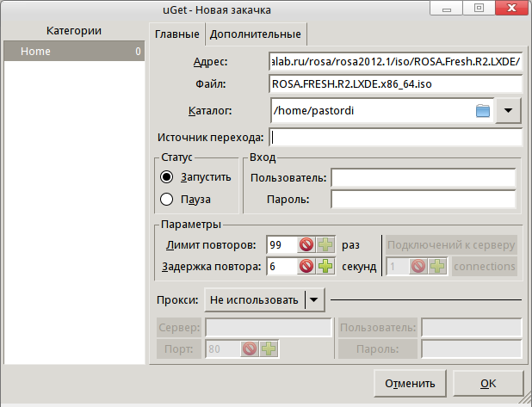Open the Главные tab
Viewport: 532px width, 407px height.
tap(176, 34)
